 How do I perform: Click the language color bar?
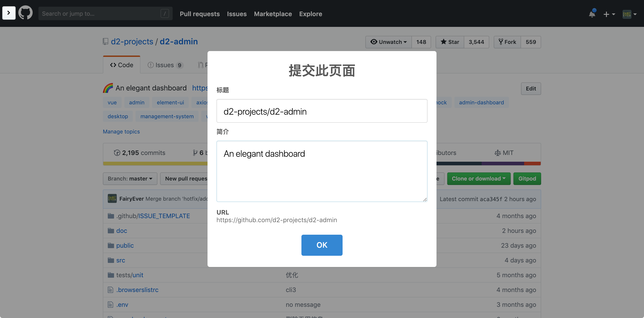[x=155, y=163]
